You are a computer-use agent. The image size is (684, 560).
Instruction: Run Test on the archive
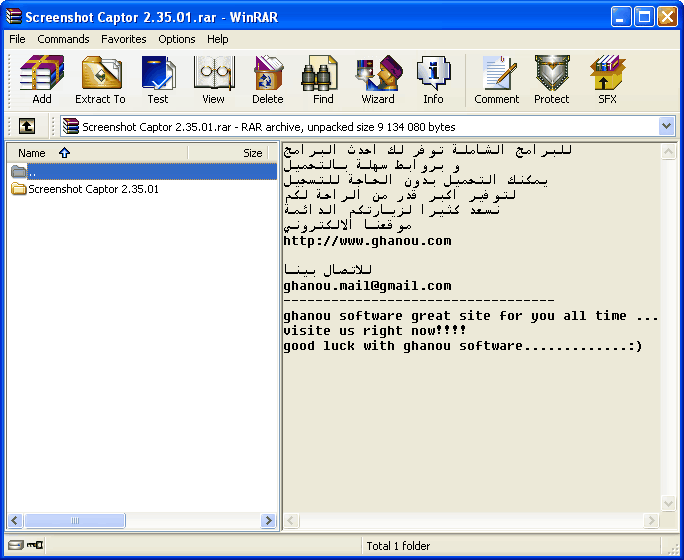point(158,79)
